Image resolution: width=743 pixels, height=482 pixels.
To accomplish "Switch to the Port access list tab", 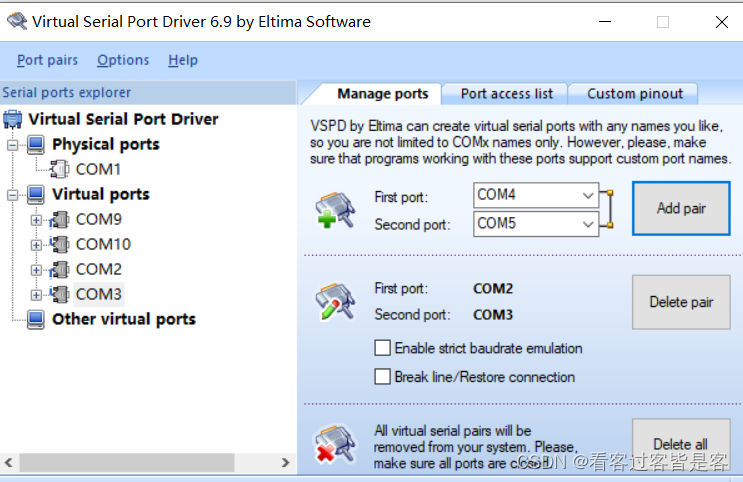I will 507,94.
